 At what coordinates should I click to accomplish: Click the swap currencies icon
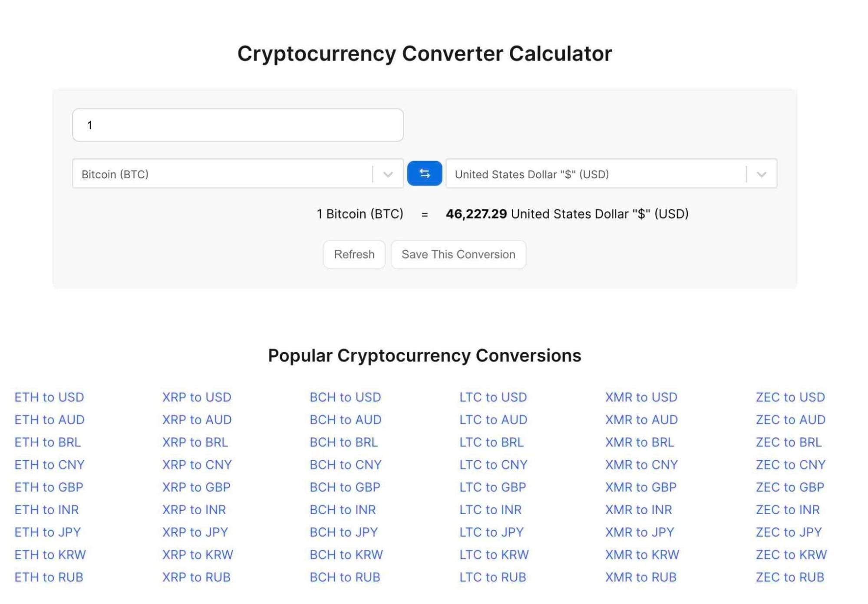424,174
